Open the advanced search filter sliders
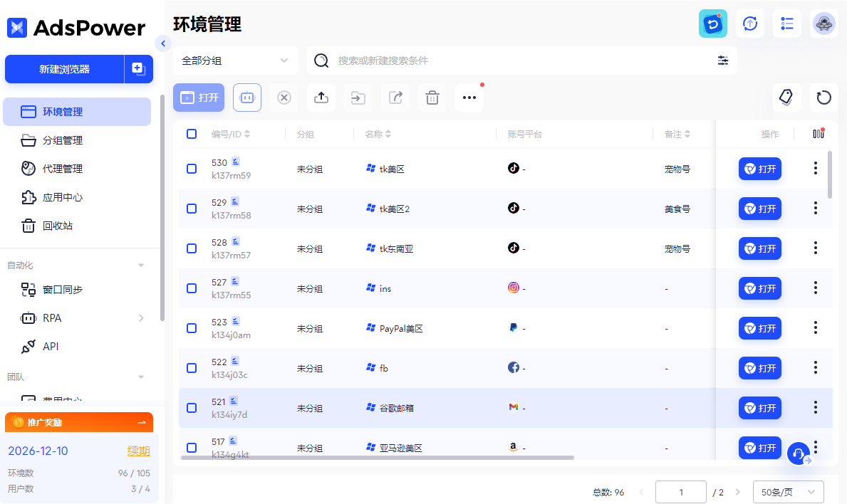847x504 pixels. click(x=723, y=61)
